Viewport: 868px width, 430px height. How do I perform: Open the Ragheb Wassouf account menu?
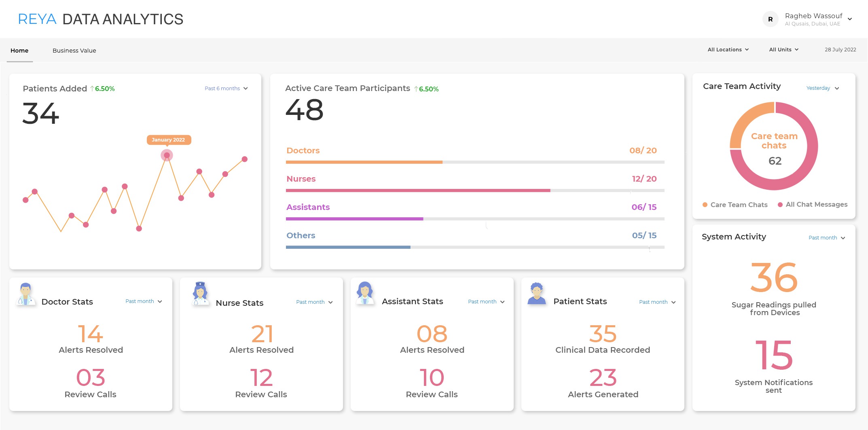point(817,19)
